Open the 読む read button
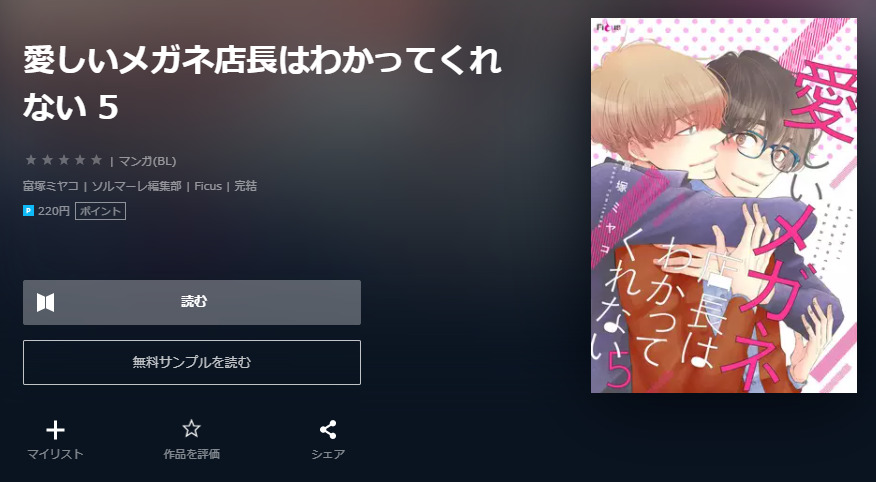Image resolution: width=876 pixels, height=482 pixels. coord(192,302)
